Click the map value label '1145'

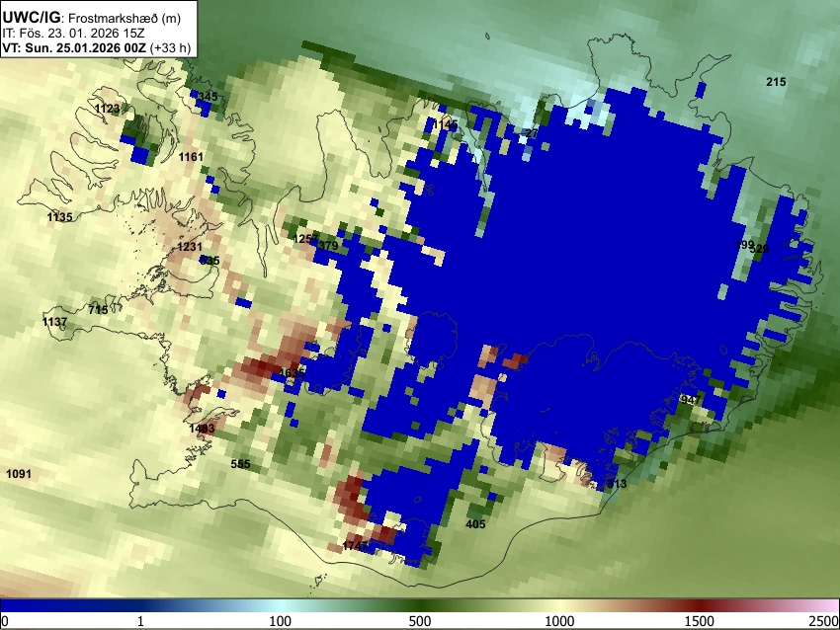(x=445, y=124)
